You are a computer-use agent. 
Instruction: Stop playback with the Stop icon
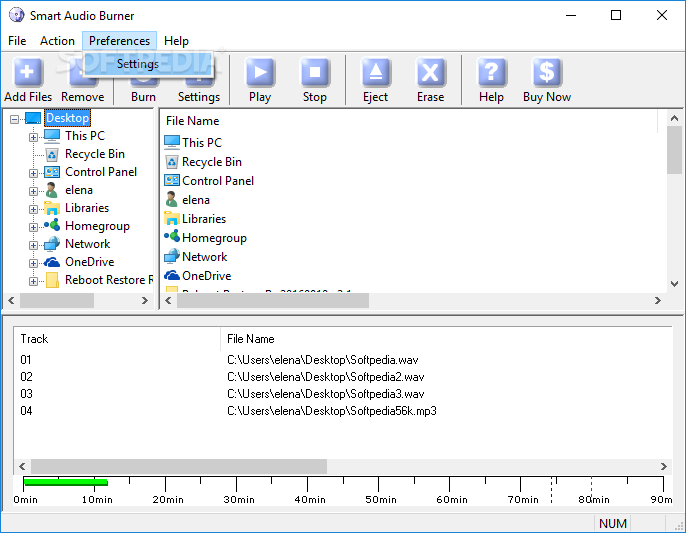[x=315, y=72]
